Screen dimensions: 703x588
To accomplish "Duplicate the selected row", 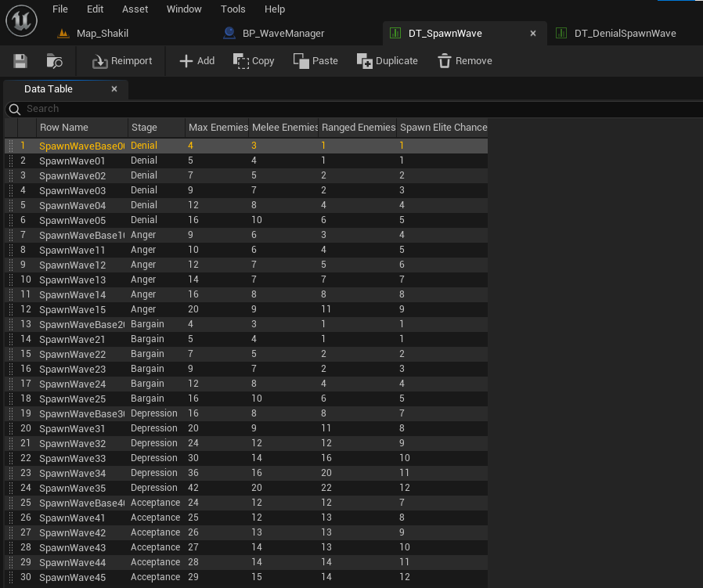I will click(x=387, y=61).
